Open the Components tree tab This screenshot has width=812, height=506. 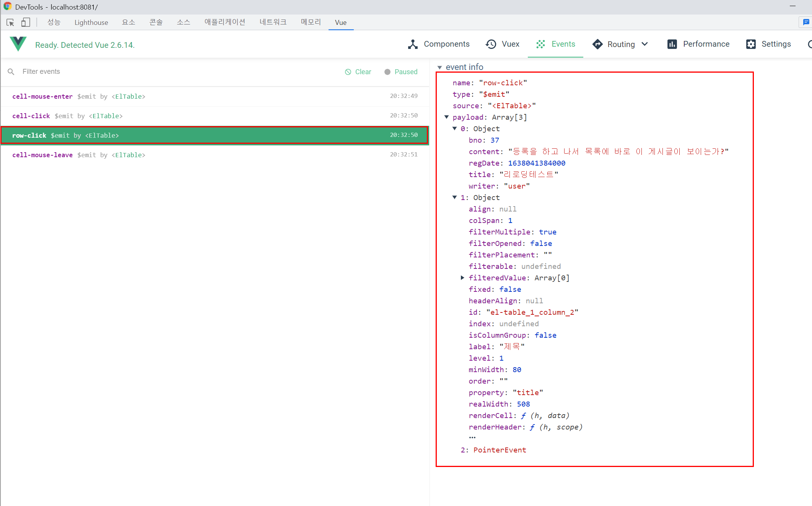tap(439, 44)
